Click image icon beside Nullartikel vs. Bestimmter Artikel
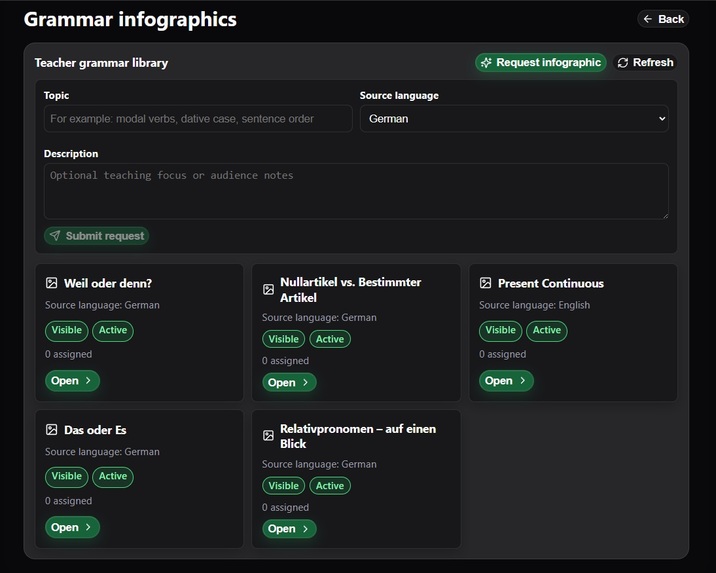 (x=268, y=289)
